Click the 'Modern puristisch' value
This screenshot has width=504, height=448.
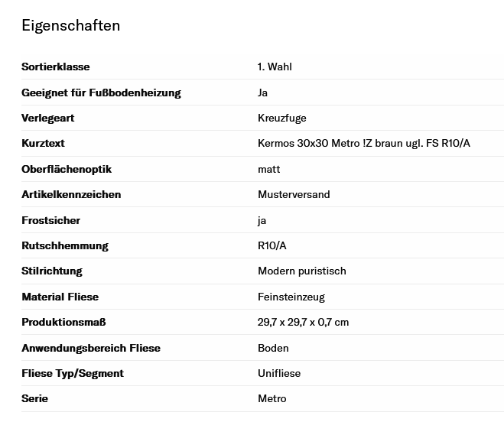(x=301, y=271)
